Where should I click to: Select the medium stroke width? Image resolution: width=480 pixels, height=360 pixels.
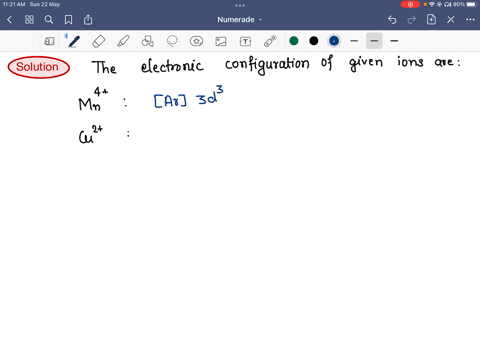click(x=374, y=41)
